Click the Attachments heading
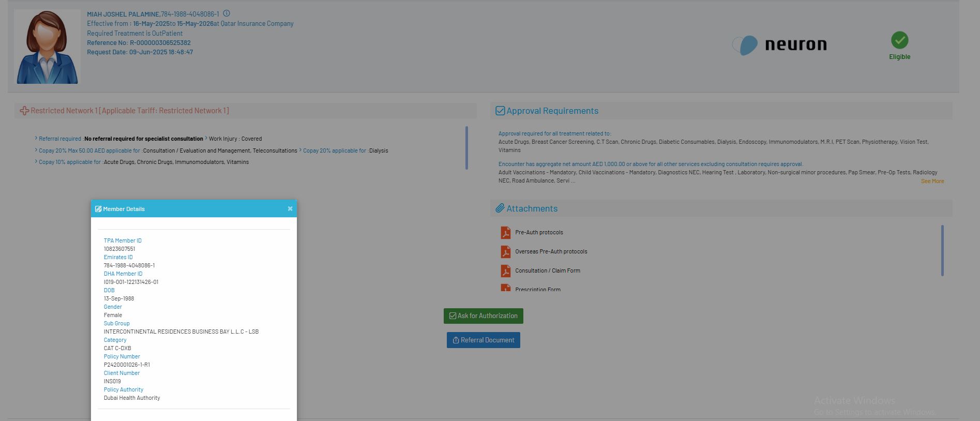The width and height of the screenshot is (980, 421). point(532,208)
